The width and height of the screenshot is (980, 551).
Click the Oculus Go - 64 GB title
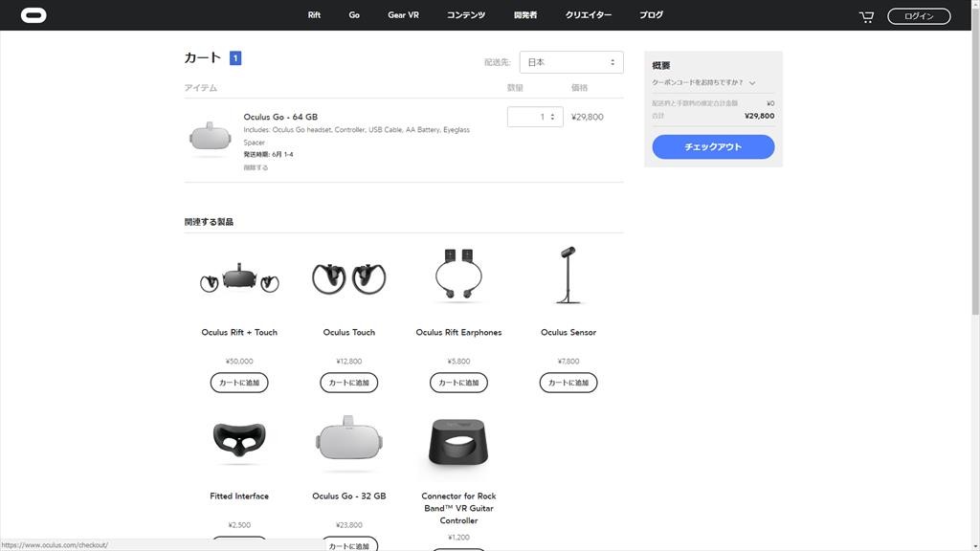coord(280,117)
